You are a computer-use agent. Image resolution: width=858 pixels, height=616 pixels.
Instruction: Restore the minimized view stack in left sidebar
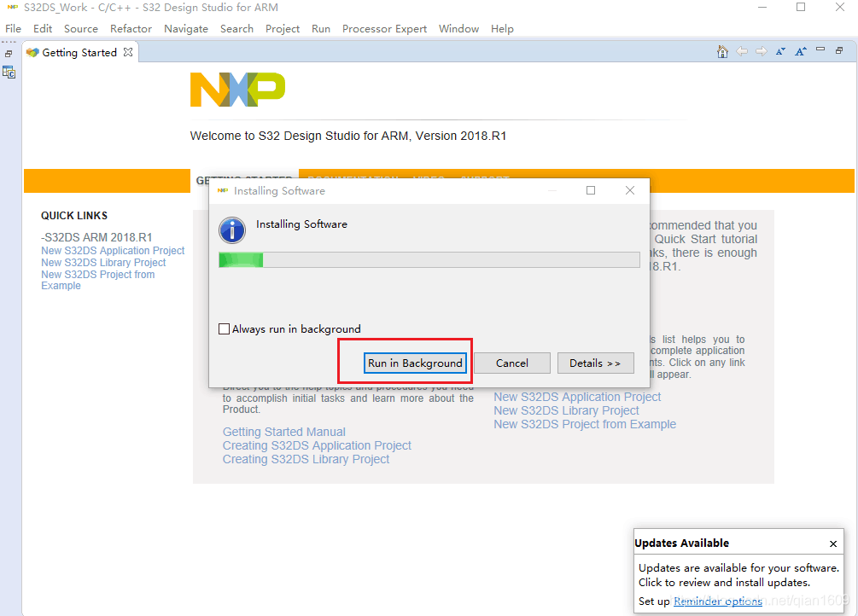tap(9, 53)
